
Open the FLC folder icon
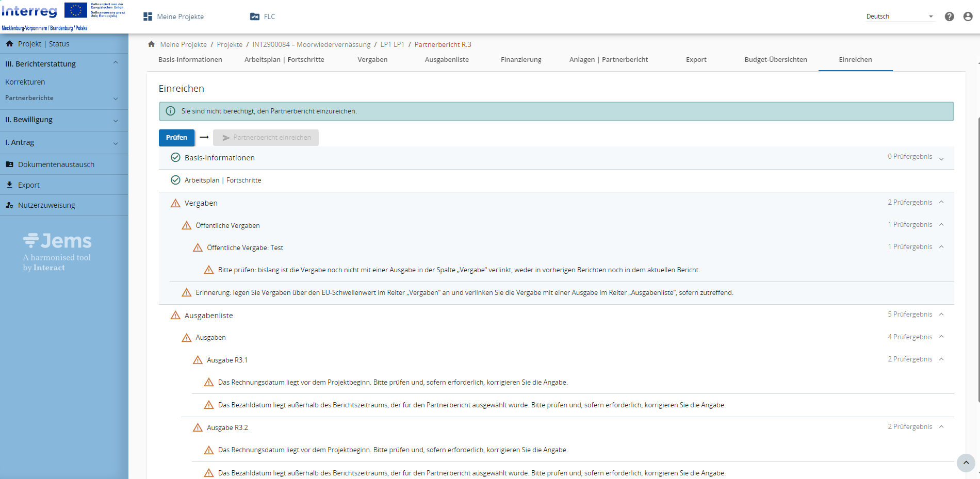coord(255,16)
